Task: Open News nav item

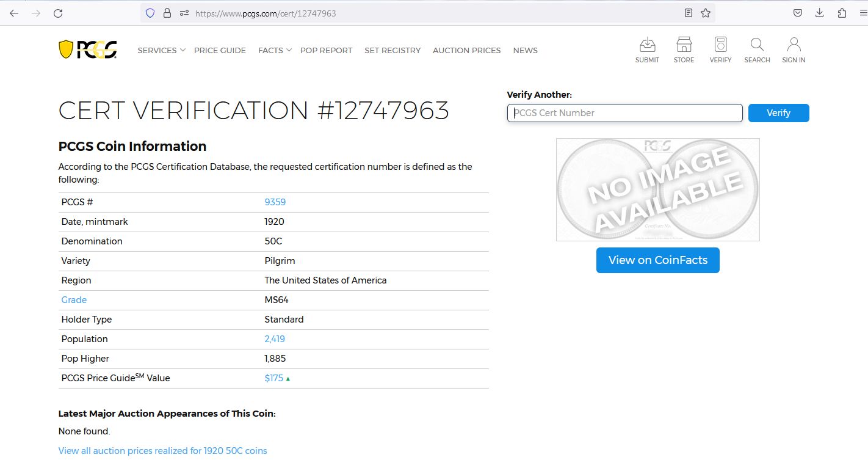Action: point(526,51)
